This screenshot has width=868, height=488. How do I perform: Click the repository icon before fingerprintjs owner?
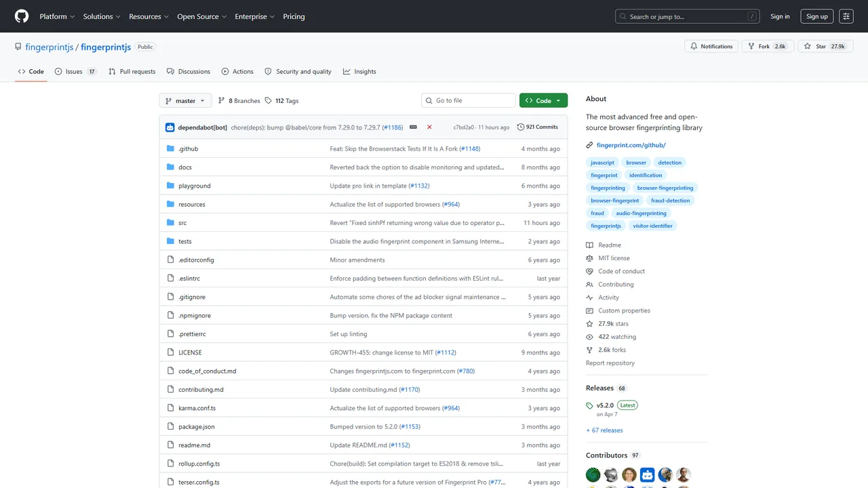[x=18, y=47]
